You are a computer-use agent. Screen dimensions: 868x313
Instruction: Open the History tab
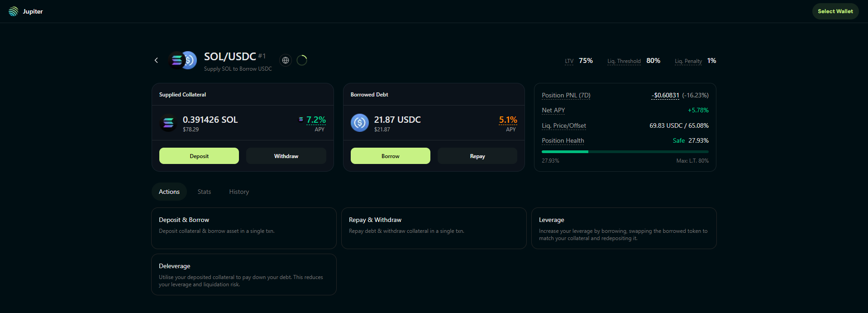click(x=239, y=192)
